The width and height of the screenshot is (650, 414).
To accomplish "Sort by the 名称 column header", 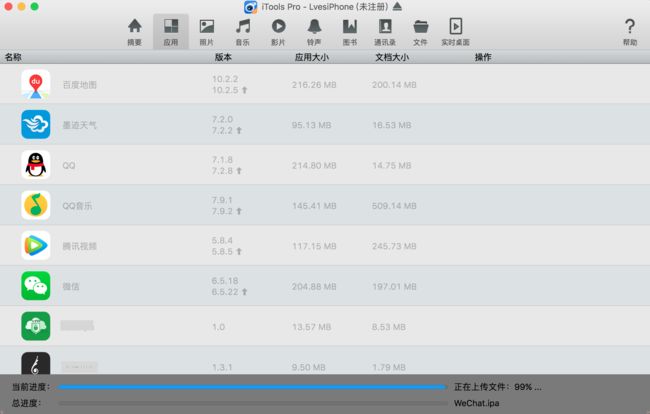I will [13, 57].
